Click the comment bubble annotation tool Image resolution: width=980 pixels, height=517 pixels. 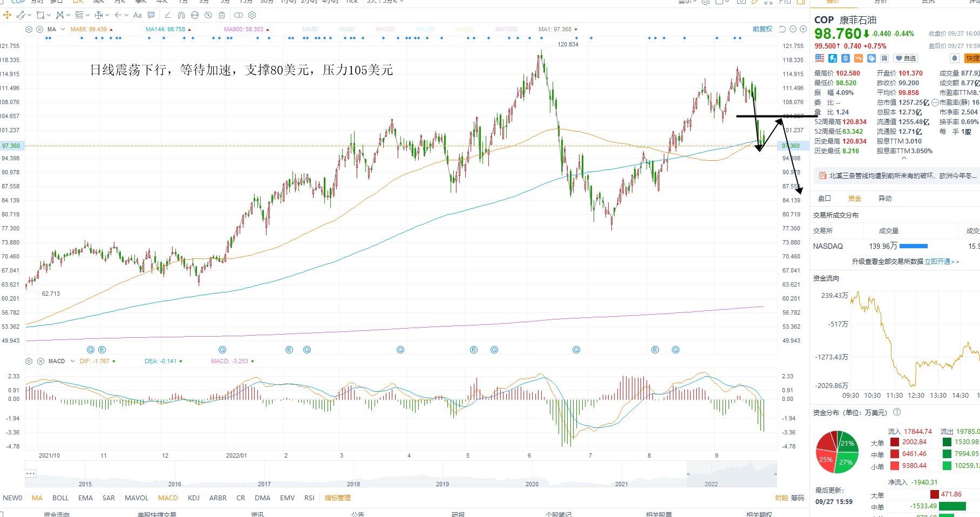pos(151,15)
